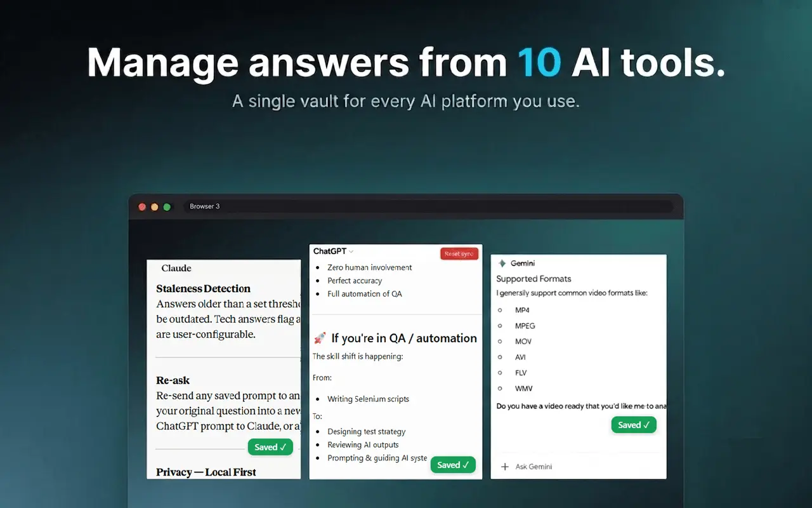Click the Full automation of QA bullet

pyautogui.click(x=365, y=293)
